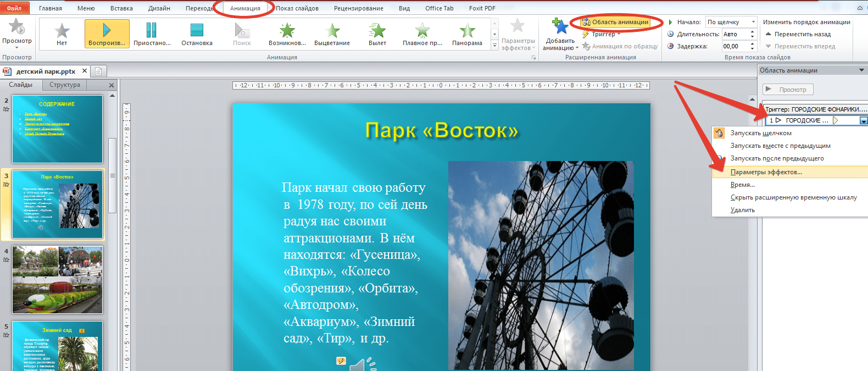Increase the Длительность duration spinner
Viewport: 868px width, 371px height.
click(753, 31)
